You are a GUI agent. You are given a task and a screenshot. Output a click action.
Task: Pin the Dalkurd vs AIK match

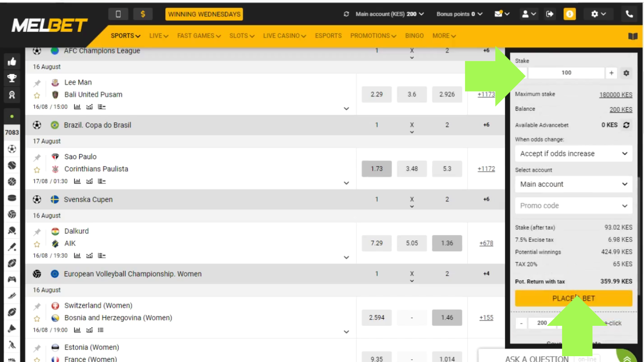click(x=37, y=232)
